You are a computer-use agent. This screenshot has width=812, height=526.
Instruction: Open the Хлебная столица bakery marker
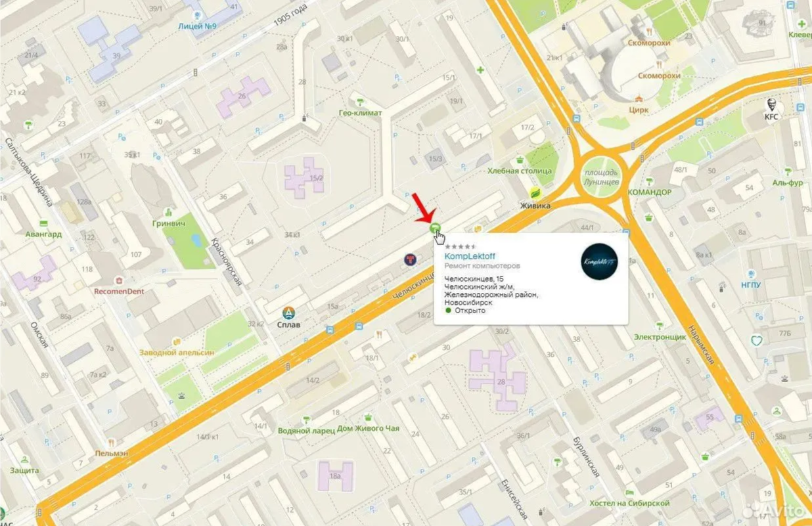pyautogui.click(x=520, y=160)
